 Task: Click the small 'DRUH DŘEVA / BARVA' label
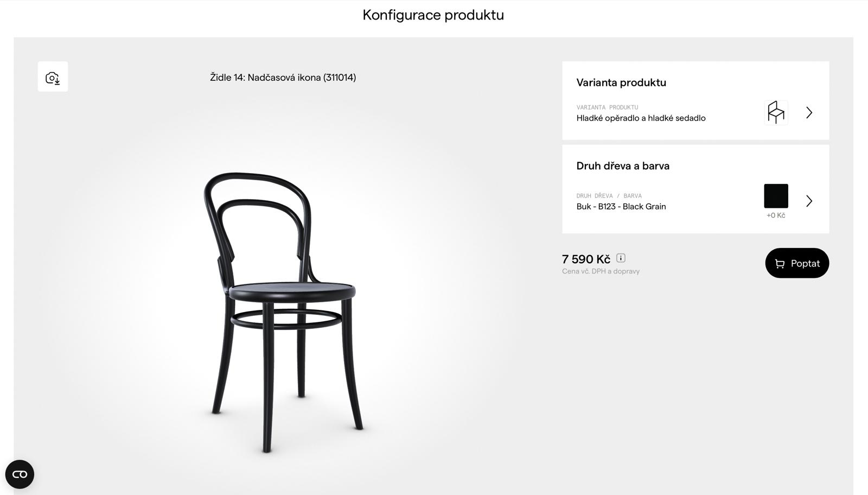(x=609, y=195)
